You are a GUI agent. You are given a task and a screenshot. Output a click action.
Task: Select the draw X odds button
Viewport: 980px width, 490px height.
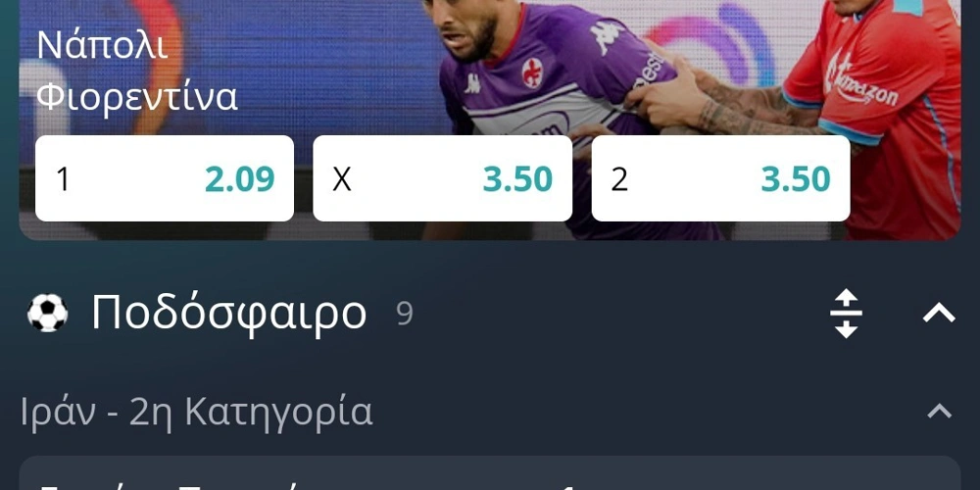coord(443,178)
